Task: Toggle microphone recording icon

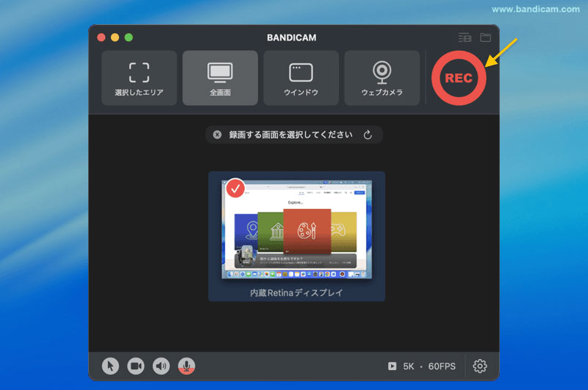Action: 187,366
